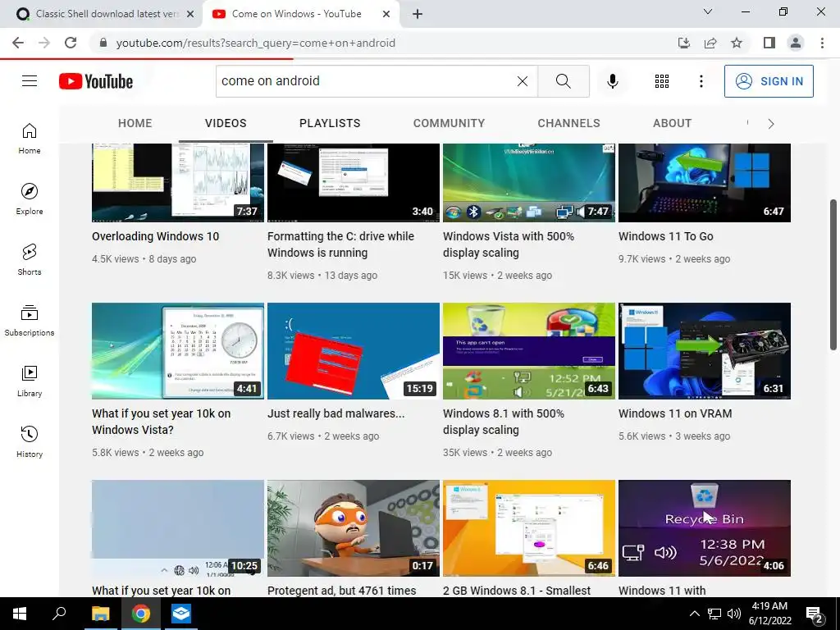Click the 6:31 Windows 11 VRAM thumbnail

(705, 351)
